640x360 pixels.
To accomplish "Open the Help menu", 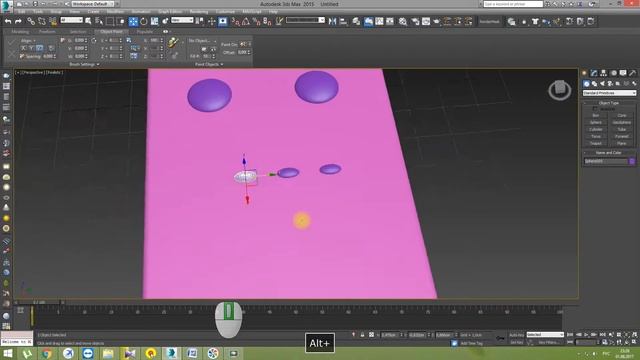I will [x=273, y=11].
